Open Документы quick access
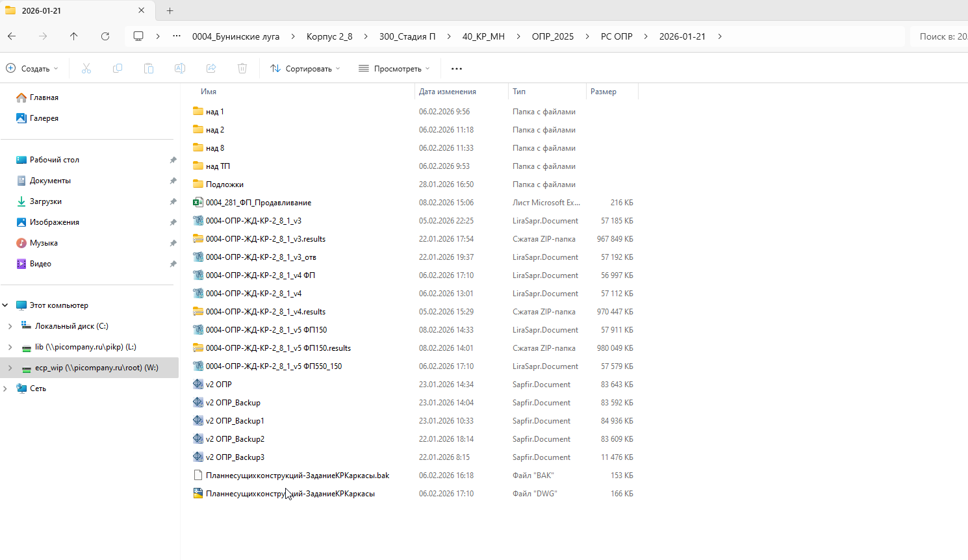 (x=50, y=181)
